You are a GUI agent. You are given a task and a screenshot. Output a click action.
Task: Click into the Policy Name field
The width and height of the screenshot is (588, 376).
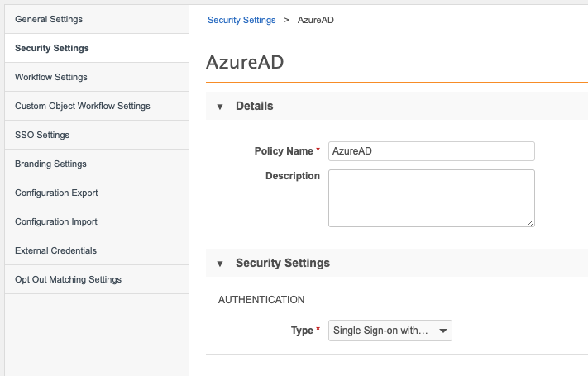point(431,151)
